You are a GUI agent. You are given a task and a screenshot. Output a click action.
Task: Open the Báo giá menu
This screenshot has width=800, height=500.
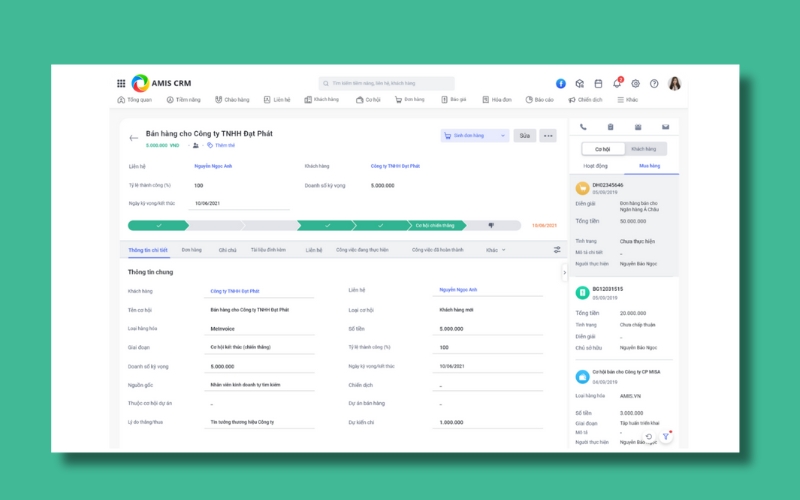coord(453,100)
